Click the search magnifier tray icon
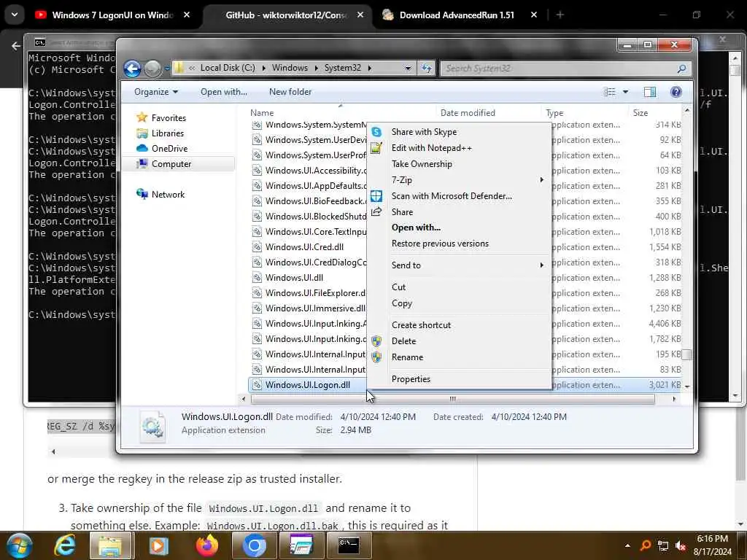Screen dimensions: 747x560 [x=646, y=545]
